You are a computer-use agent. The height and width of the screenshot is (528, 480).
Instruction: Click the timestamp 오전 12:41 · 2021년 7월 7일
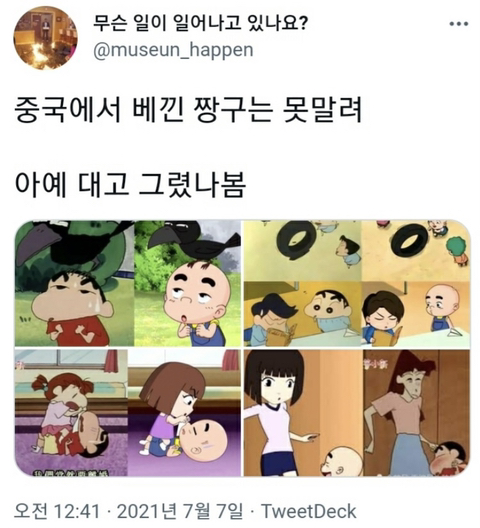click(x=128, y=511)
